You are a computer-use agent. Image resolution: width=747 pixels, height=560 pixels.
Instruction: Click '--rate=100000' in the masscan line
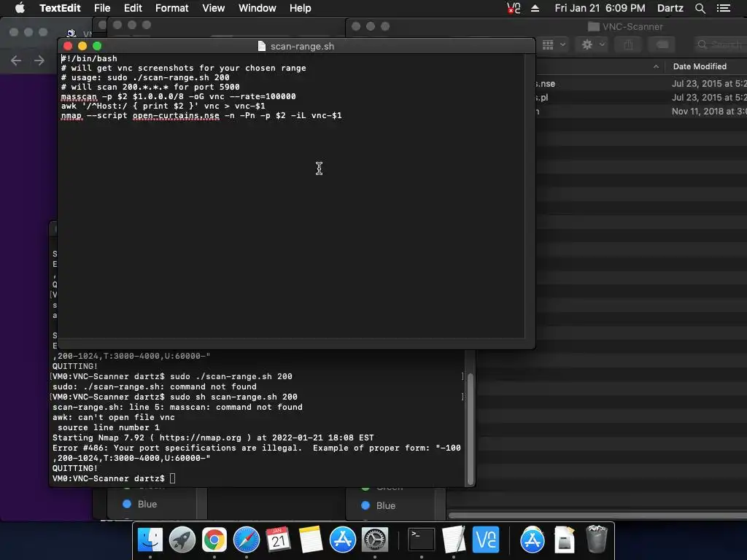tap(263, 97)
